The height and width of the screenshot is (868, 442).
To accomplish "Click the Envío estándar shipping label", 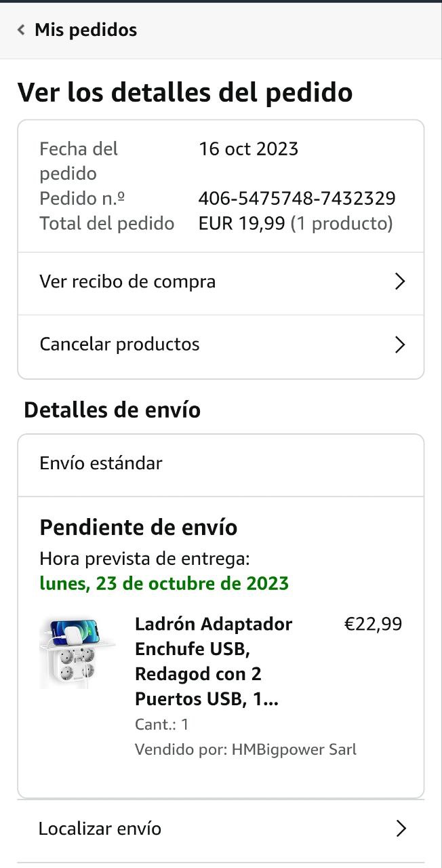I will (x=101, y=464).
